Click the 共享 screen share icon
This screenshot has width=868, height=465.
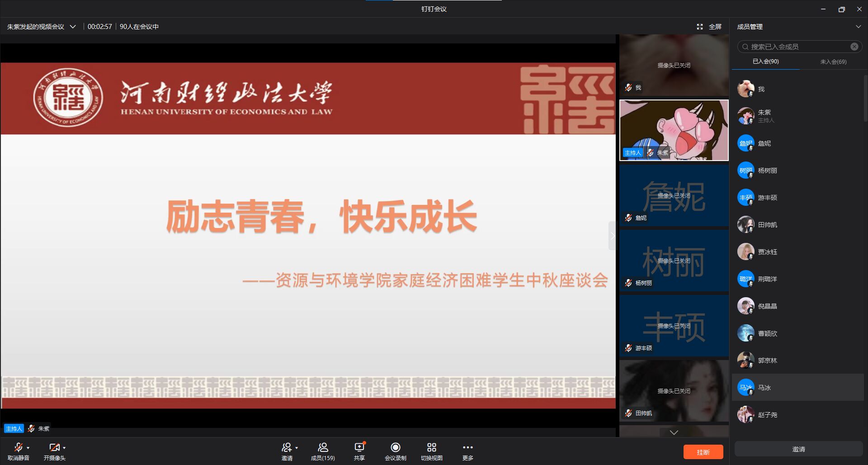click(x=359, y=447)
